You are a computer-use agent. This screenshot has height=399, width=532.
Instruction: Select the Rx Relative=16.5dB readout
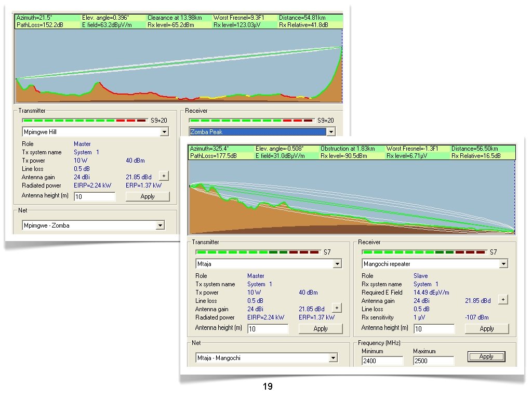476,156
